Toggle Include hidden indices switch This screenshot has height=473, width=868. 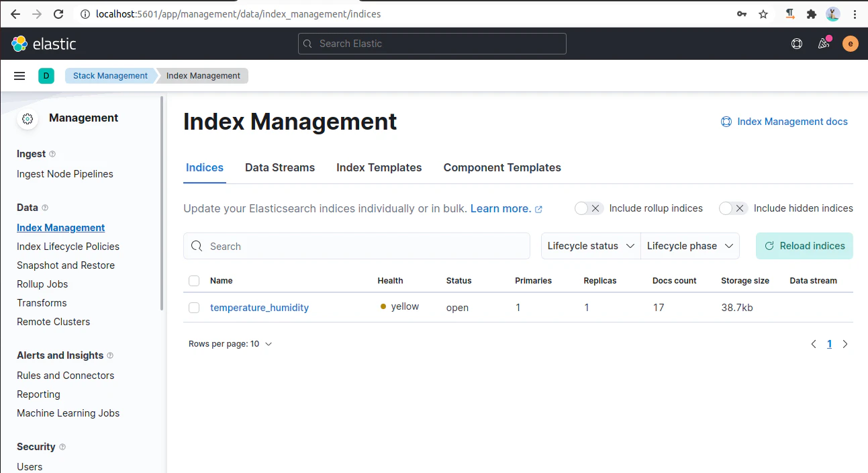pyautogui.click(x=733, y=208)
